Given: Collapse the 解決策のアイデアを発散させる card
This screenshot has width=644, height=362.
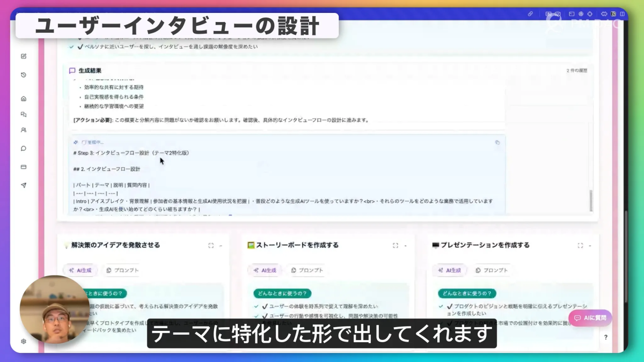Looking at the screenshot, I should point(221,246).
